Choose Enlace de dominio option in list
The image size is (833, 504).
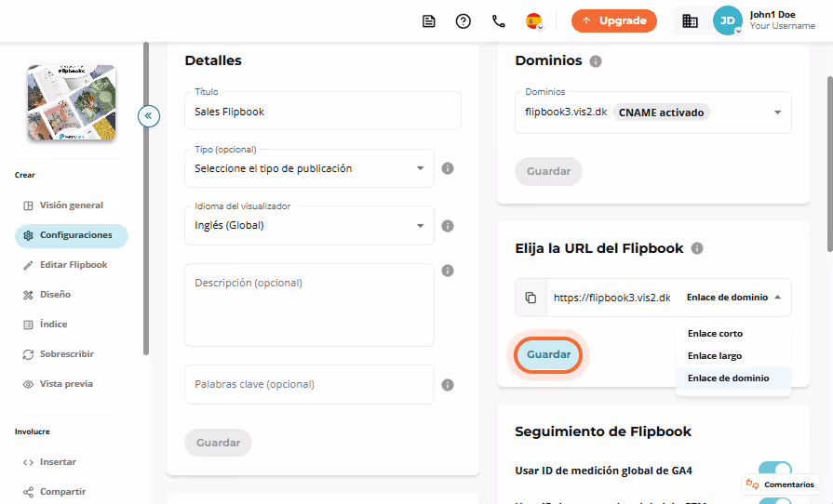pos(733,378)
